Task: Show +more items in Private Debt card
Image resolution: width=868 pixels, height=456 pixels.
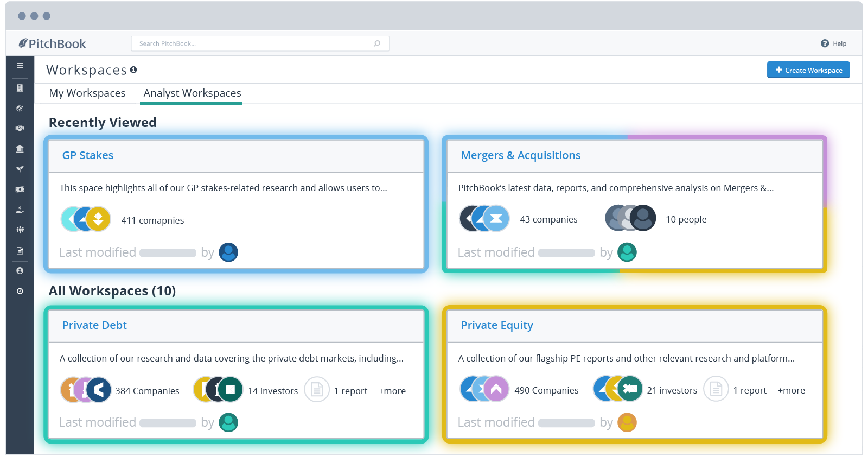Action: (392, 391)
